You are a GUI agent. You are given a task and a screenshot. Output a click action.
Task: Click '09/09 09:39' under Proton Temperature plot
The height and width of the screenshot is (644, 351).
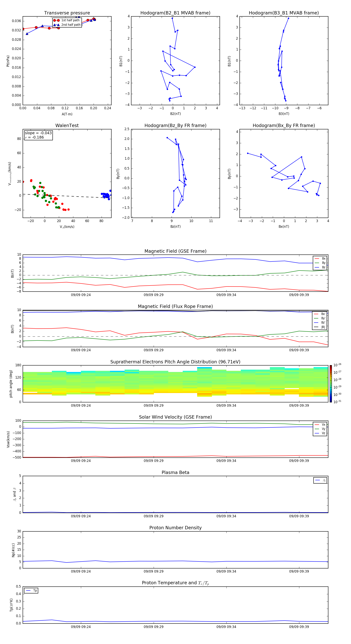(299, 627)
